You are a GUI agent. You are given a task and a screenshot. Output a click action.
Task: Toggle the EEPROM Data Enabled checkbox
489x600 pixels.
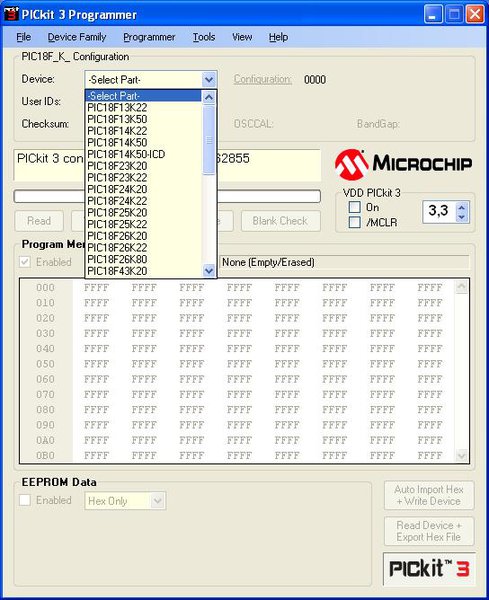click(x=25, y=500)
